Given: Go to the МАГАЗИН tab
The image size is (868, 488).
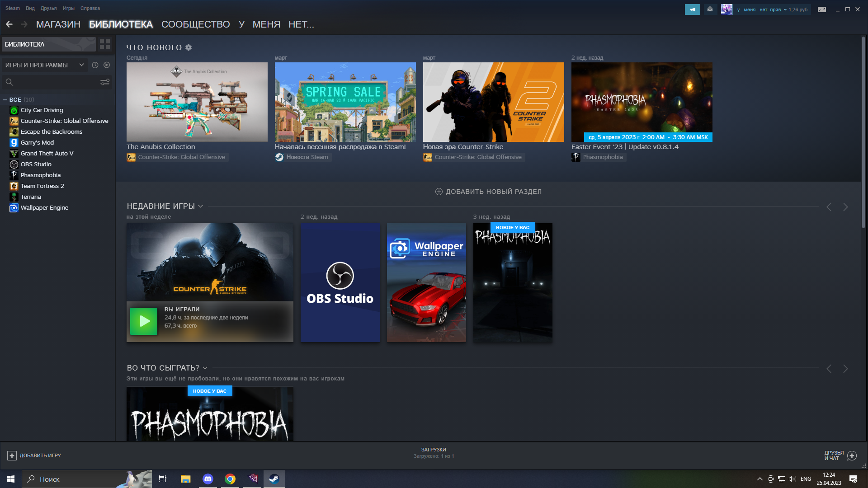Looking at the screenshot, I should pos(58,24).
